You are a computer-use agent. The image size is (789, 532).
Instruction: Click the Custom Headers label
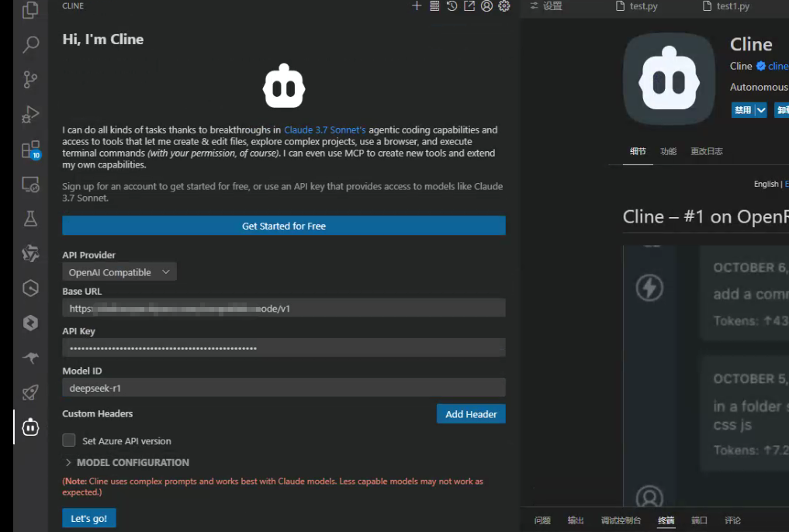coord(98,413)
